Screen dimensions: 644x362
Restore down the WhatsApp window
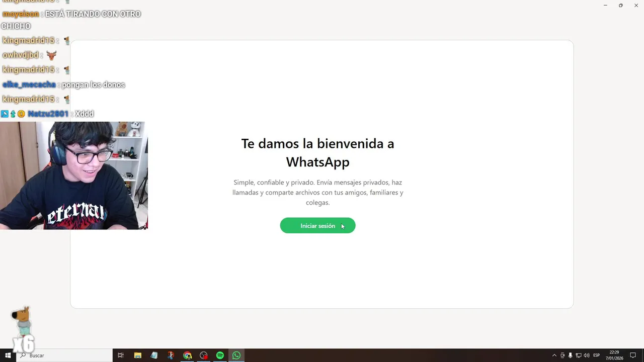point(621,5)
